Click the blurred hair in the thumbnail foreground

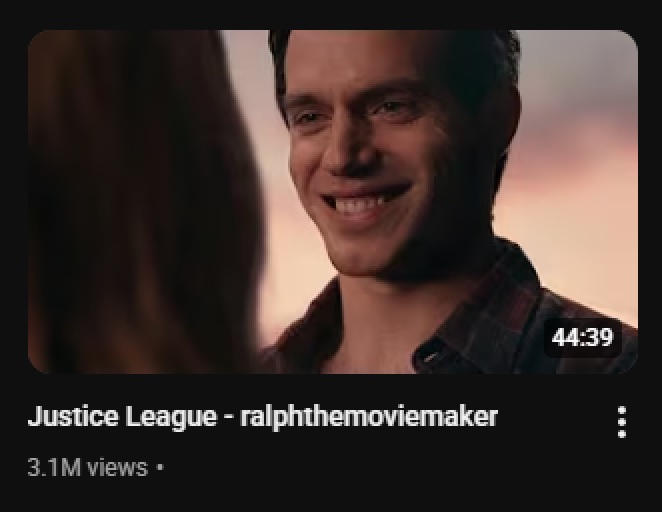click(x=139, y=203)
